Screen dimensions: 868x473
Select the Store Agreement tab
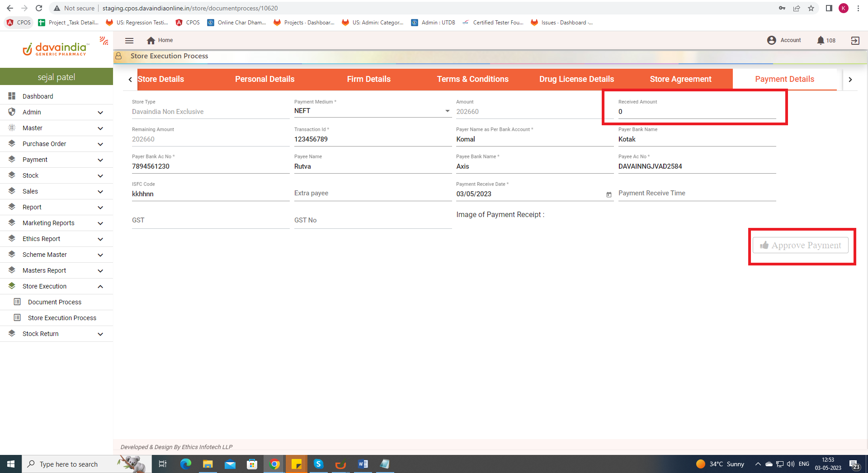point(680,79)
